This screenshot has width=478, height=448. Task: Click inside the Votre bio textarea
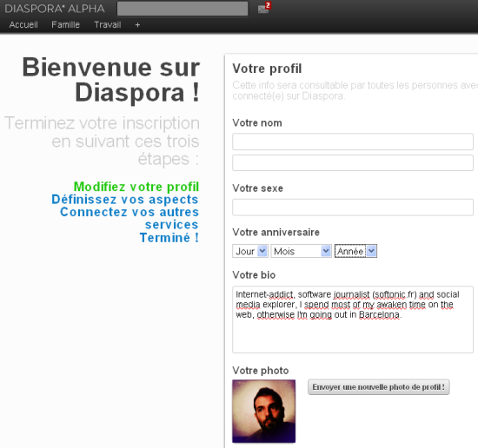[x=353, y=320]
